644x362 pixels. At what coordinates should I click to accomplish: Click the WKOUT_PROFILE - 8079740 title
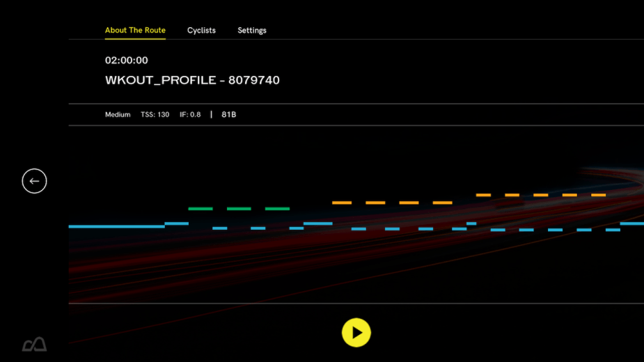point(192,80)
